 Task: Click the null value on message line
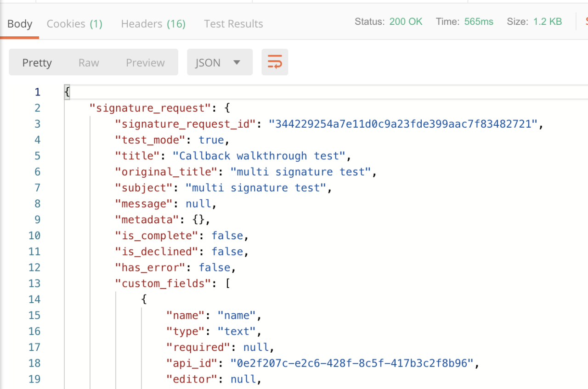click(x=198, y=203)
